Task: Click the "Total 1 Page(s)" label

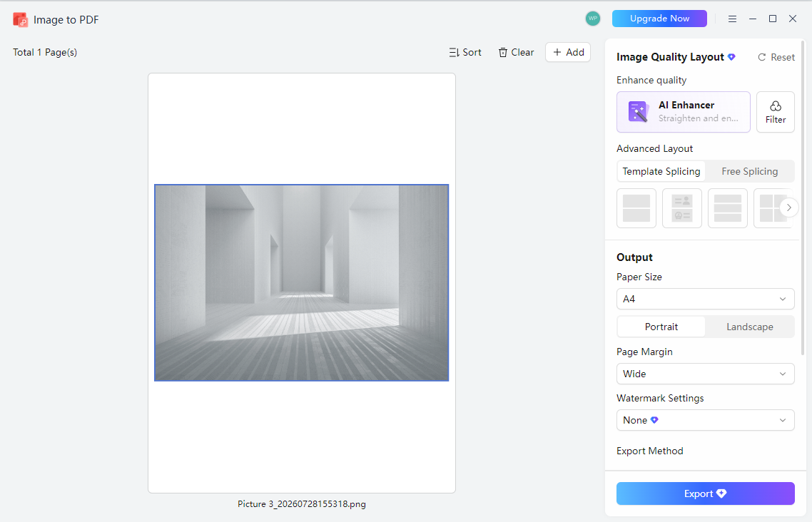Action: click(x=45, y=52)
